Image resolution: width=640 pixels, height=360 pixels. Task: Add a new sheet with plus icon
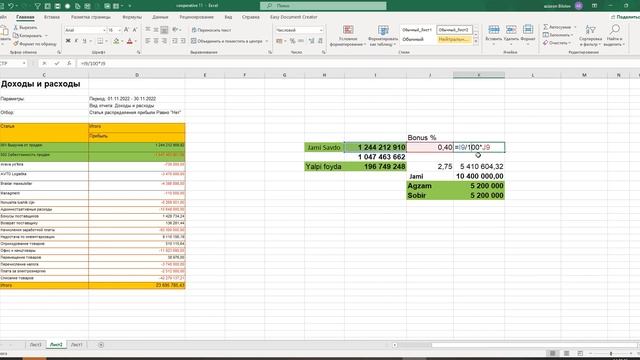pyautogui.click(x=101, y=344)
